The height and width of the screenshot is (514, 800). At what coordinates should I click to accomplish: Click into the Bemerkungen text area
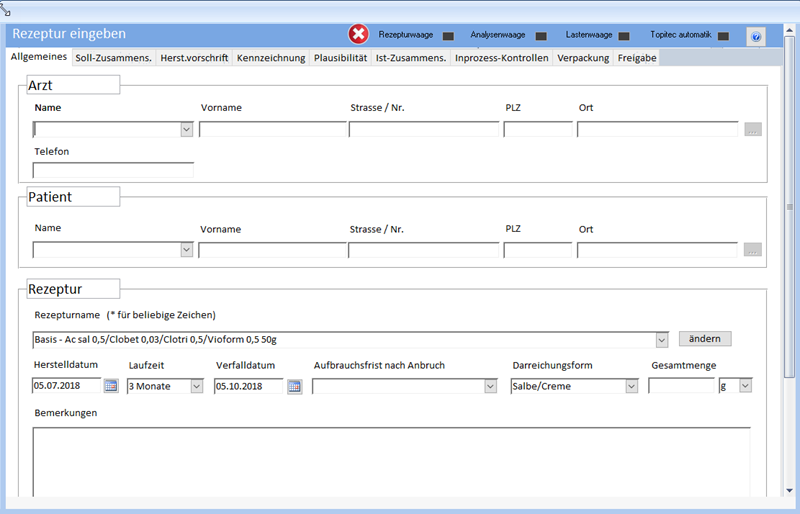(x=390, y=460)
